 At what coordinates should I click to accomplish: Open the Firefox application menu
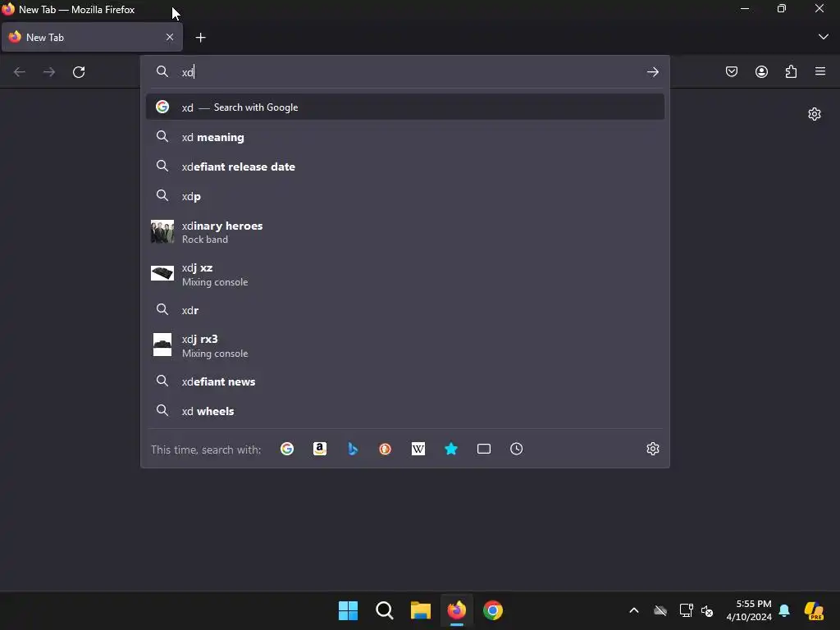pos(820,71)
